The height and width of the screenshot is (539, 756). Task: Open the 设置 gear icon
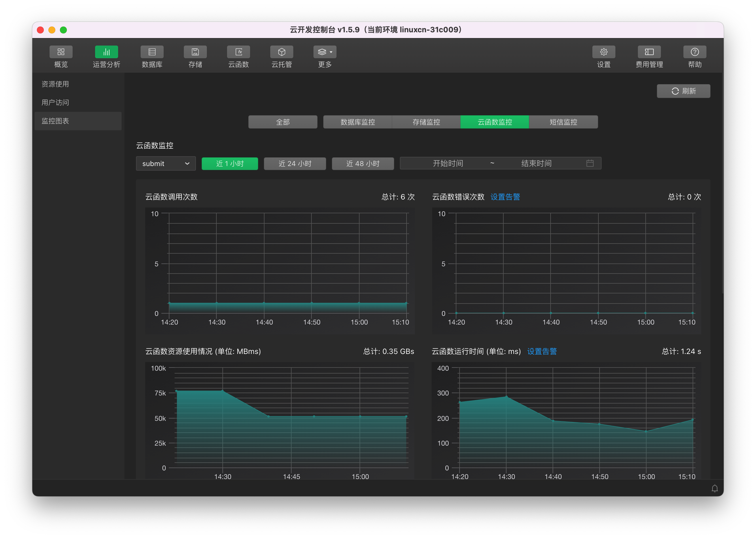[603, 52]
